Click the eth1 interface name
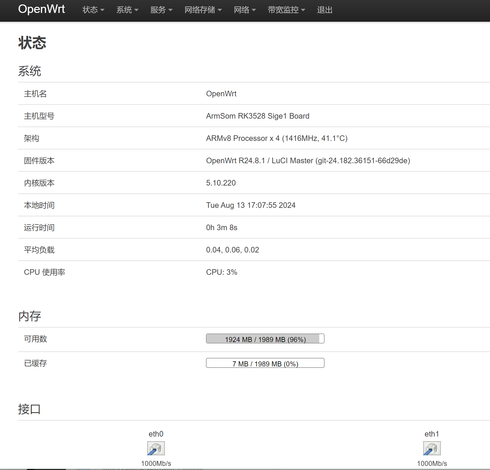490x470 pixels. 432,434
